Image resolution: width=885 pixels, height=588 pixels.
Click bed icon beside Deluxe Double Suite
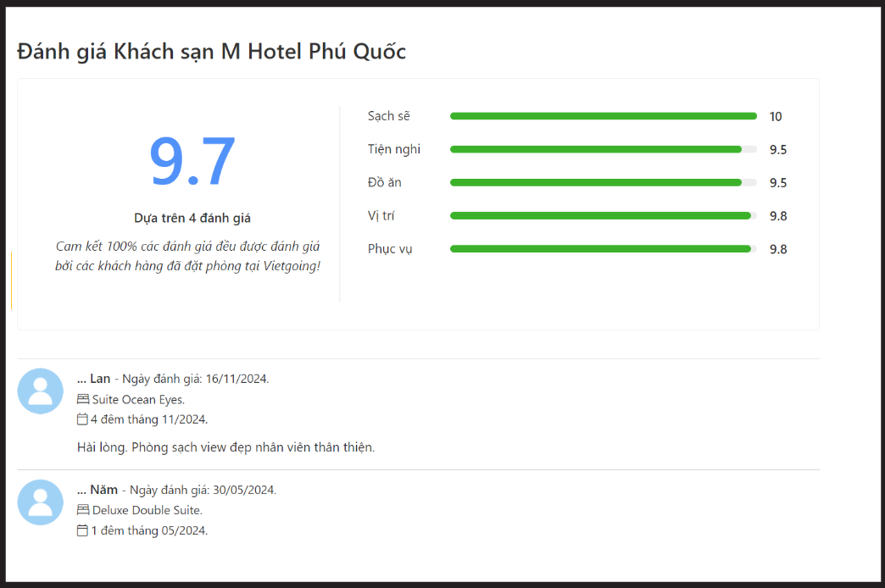tap(83, 510)
